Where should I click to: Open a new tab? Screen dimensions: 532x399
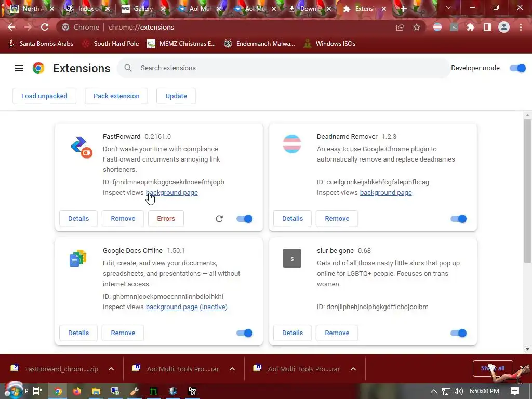(403, 9)
